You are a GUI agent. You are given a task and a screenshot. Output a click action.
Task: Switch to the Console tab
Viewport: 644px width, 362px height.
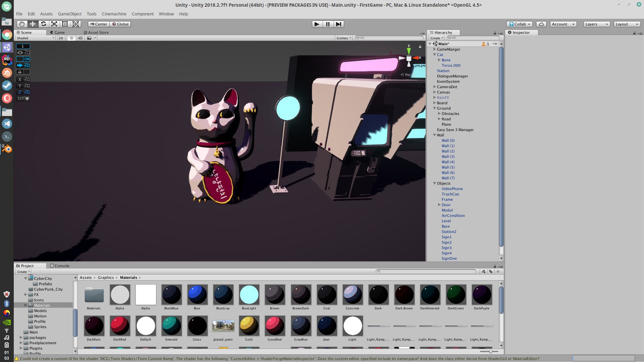click(60, 266)
